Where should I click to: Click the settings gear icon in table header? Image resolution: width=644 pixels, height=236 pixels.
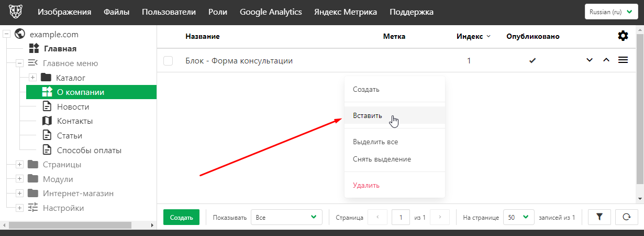623,36
